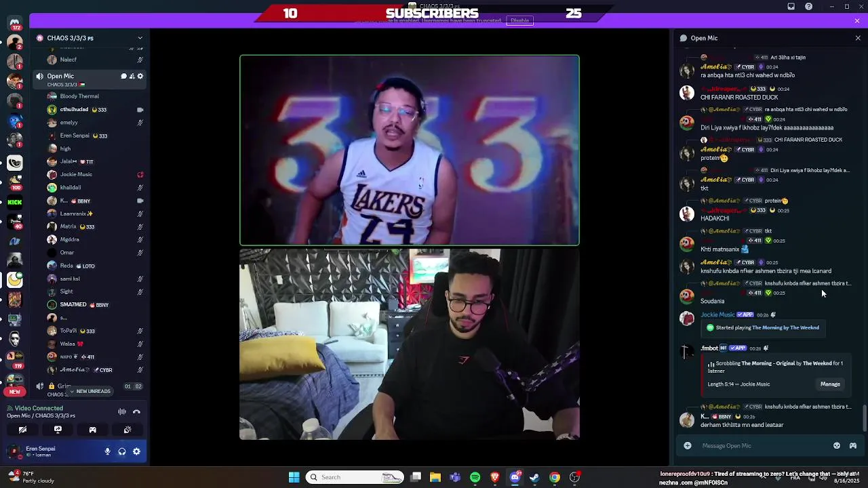Open Windows Start menu
The width and height of the screenshot is (868, 488).
(x=294, y=477)
